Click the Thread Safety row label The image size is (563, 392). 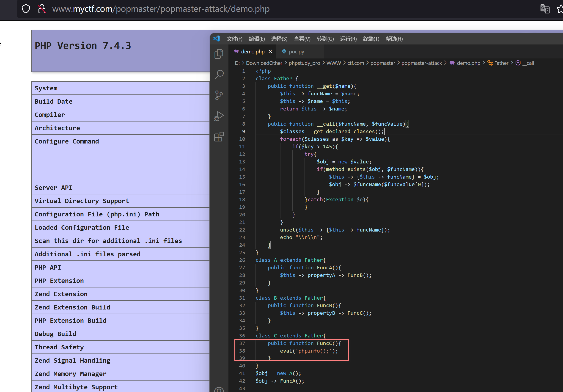pyautogui.click(x=59, y=347)
